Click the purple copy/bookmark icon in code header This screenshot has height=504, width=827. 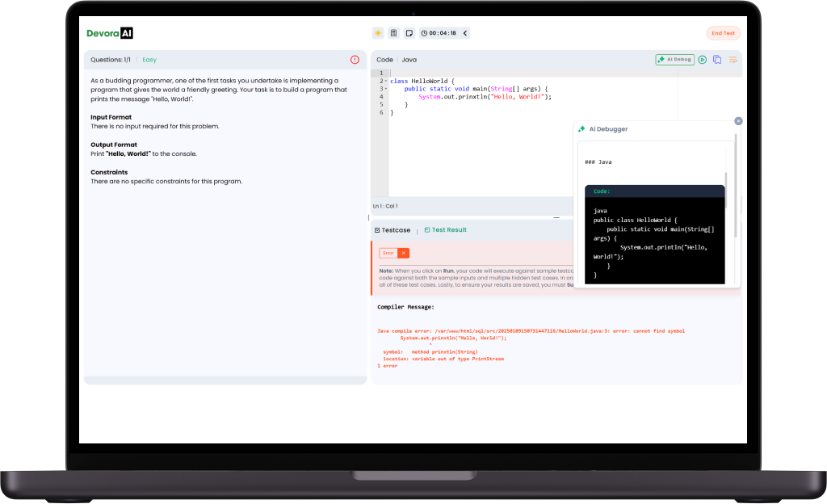(717, 60)
